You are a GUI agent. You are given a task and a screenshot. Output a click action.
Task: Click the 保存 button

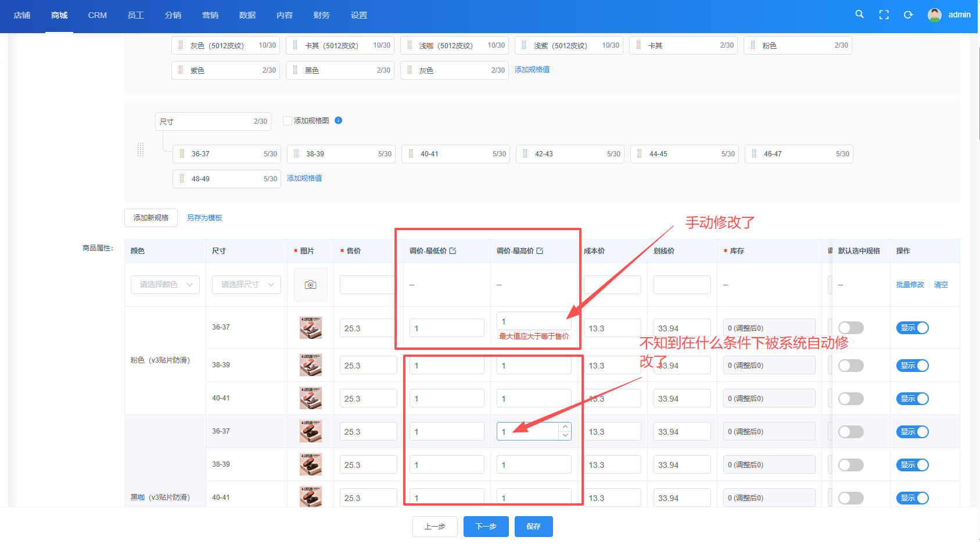tap(533, 527)
